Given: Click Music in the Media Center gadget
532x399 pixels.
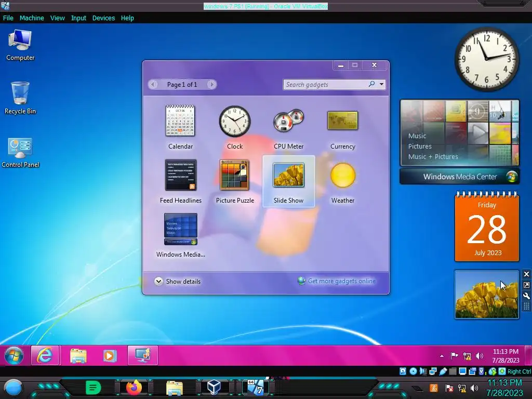Looking at the screenshot, I should [x=417, y=136].
